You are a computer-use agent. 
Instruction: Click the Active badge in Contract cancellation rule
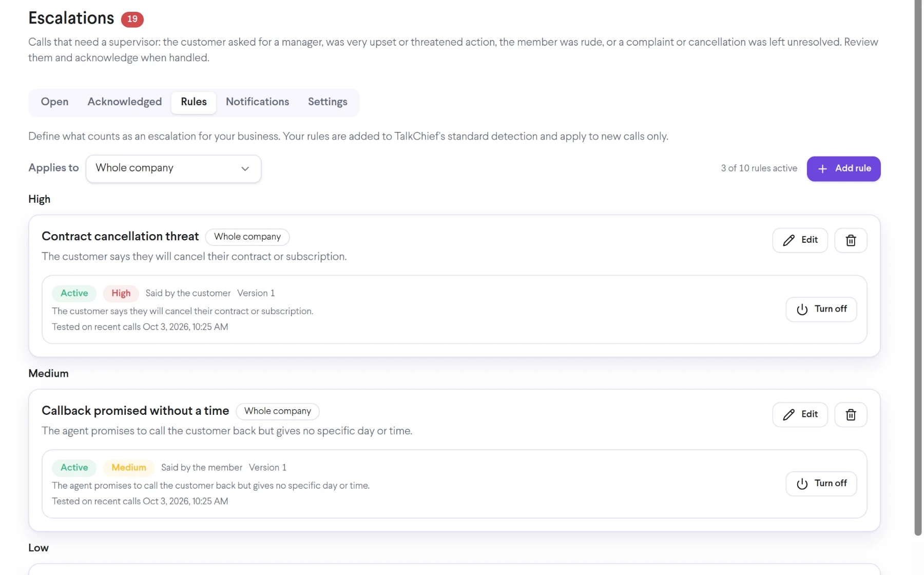[x=74, y=293]
